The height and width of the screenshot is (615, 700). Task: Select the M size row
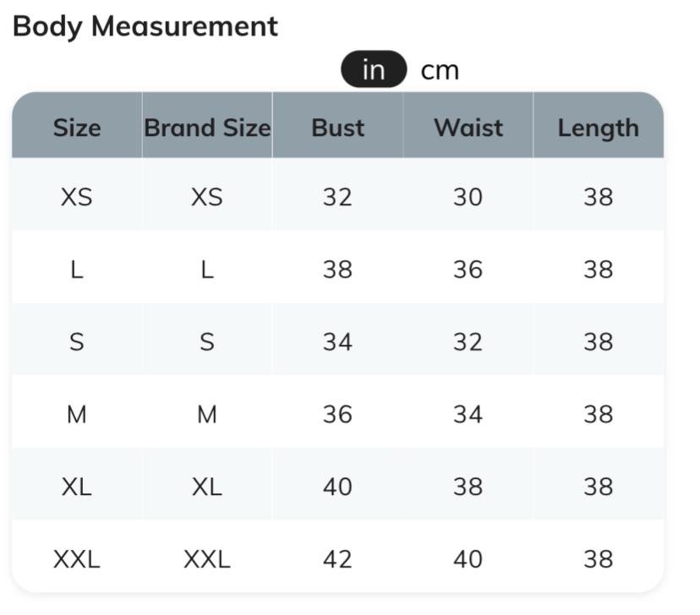point(77,414)
